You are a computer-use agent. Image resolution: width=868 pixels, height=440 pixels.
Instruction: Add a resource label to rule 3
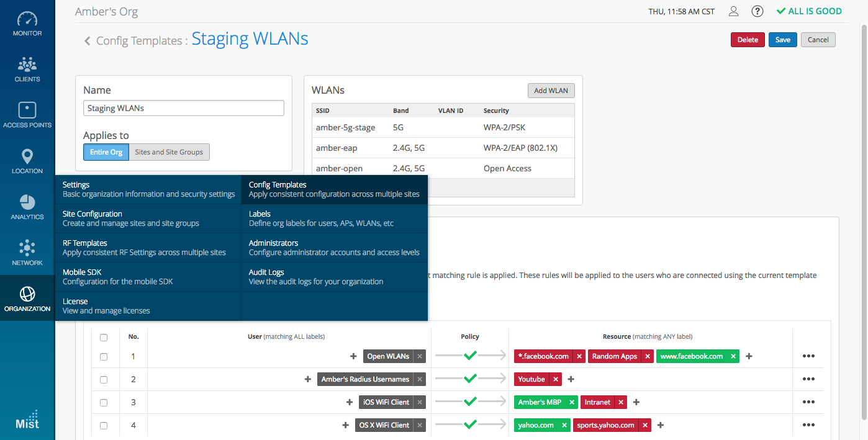636,402
